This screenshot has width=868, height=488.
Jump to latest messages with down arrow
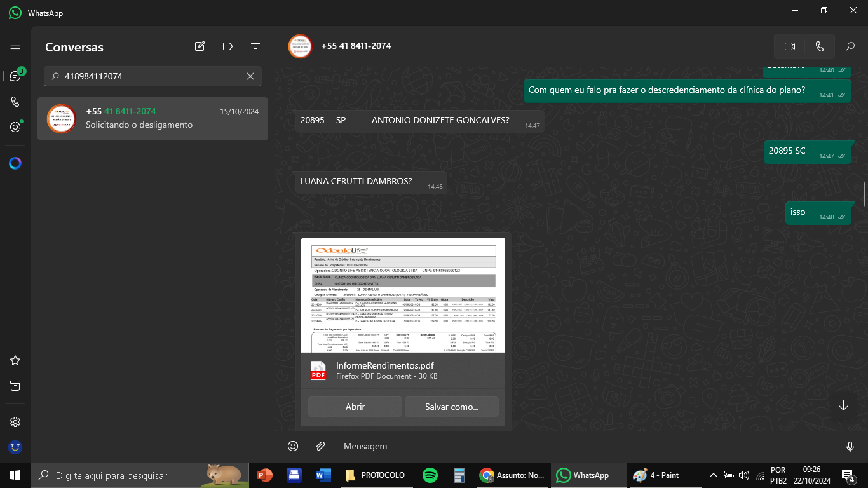click(x=843, y=406)
